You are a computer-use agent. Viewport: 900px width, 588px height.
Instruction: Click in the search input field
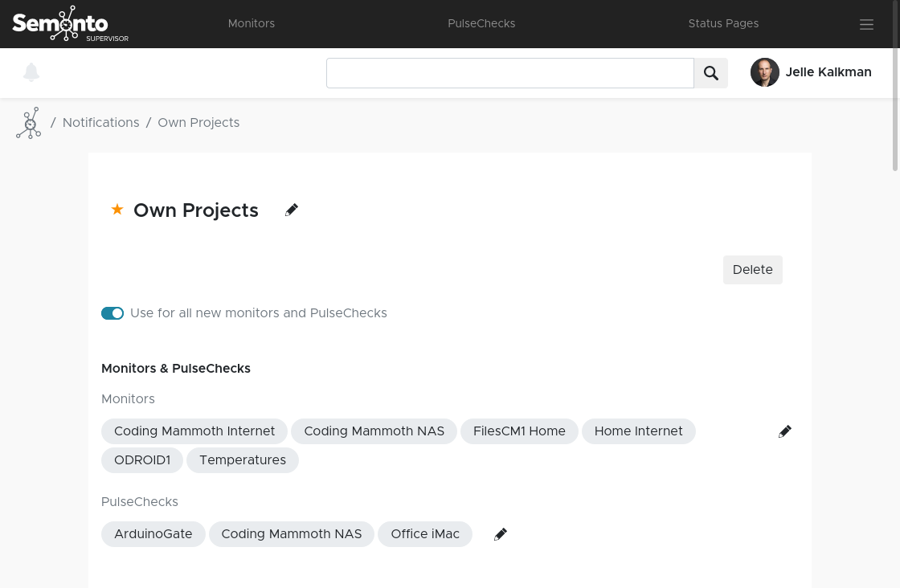click(510, 73)
